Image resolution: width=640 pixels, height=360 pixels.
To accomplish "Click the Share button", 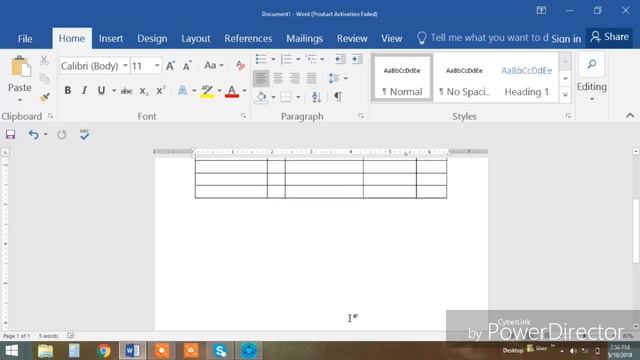I will click(609, 37).
